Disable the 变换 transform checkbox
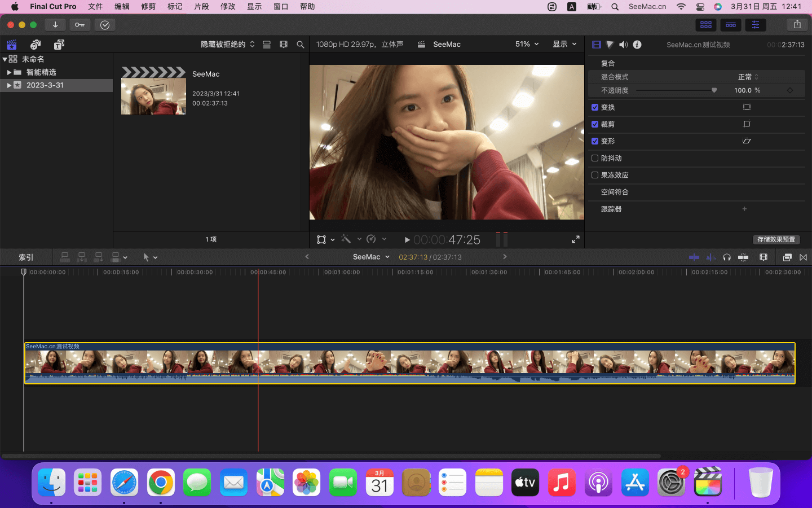812x508 pixels. (595, 107)
